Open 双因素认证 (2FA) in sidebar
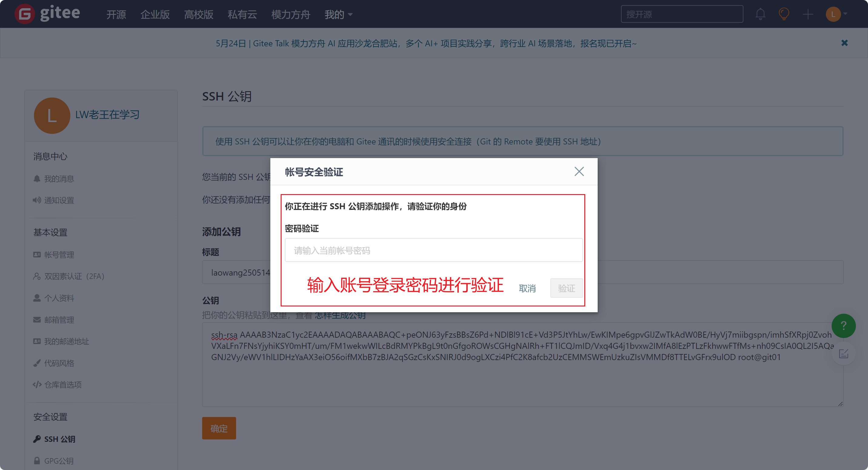The height and width of the screenshot is (470, 868). coord(74,276)
